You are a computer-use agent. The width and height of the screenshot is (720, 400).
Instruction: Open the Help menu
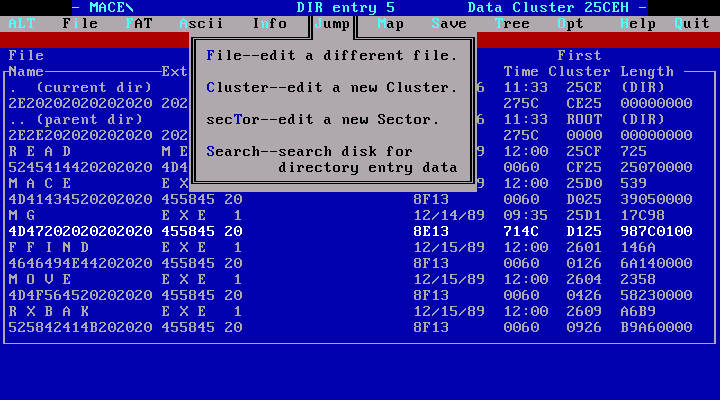click(638, 23)
